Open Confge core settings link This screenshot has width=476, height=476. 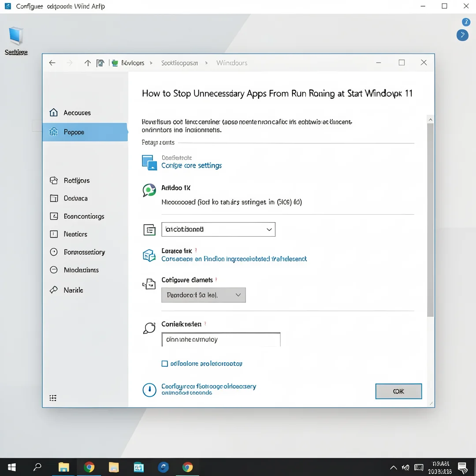pos(192,166)
